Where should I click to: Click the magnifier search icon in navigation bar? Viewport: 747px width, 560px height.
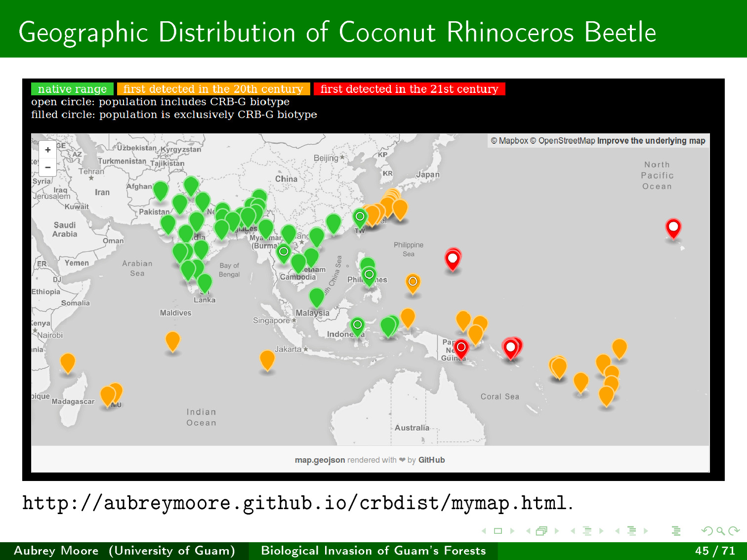pos(720,531)
